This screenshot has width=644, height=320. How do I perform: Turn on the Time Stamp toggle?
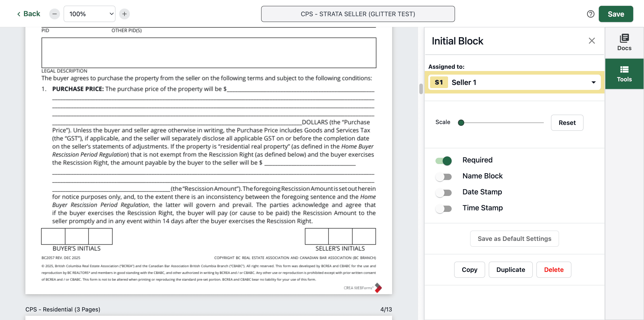[x=444, y=209]
